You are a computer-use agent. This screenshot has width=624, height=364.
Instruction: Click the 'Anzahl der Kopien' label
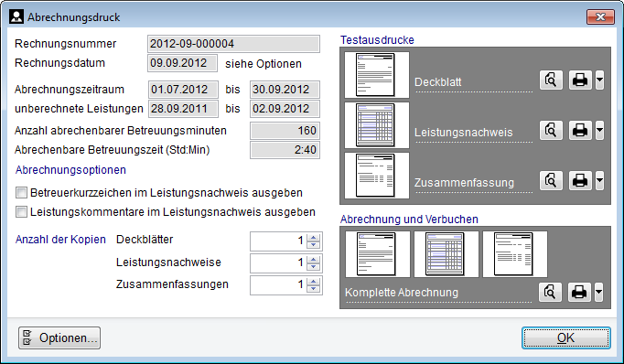[60, 240]
